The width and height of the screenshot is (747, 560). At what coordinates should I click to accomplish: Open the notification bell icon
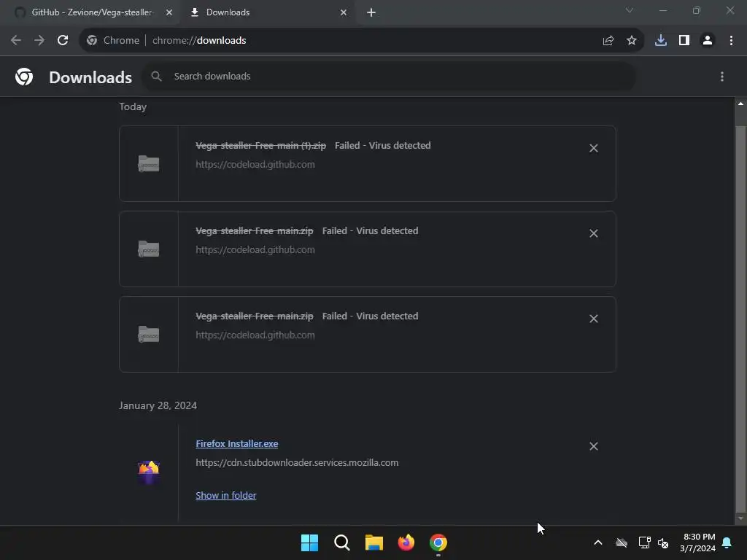click(x=727, y=542)
